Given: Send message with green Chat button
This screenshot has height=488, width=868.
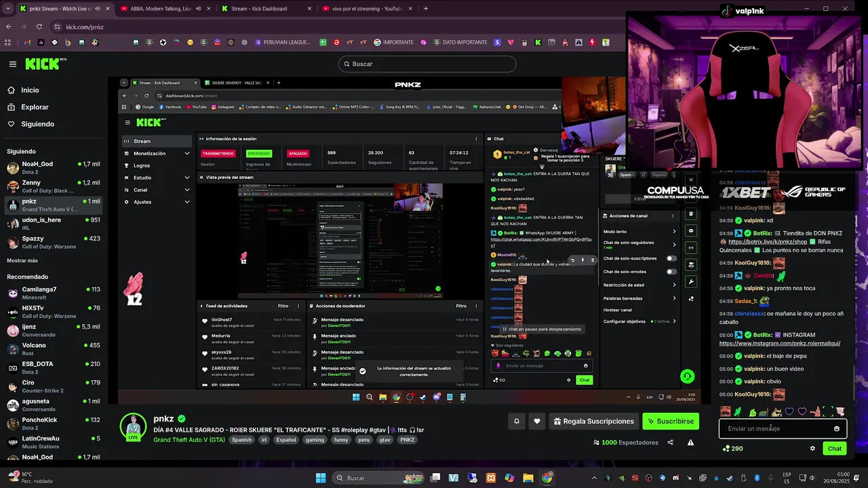Looking at the screenshot, I should (835, 449).
